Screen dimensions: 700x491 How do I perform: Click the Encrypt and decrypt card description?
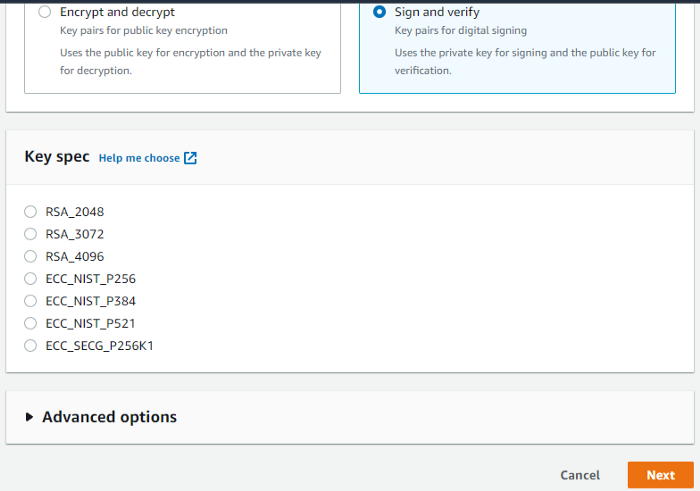[190, 60]
